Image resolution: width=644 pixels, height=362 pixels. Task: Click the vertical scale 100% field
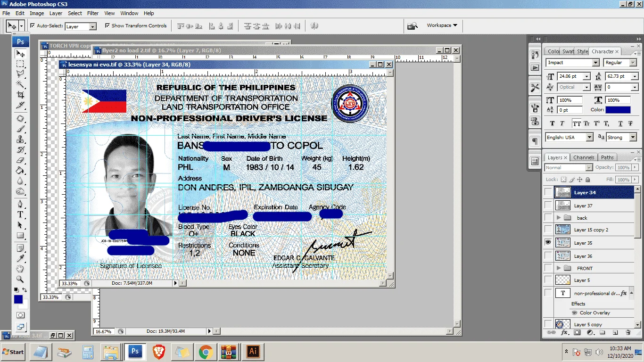click(x=570, y=100)
